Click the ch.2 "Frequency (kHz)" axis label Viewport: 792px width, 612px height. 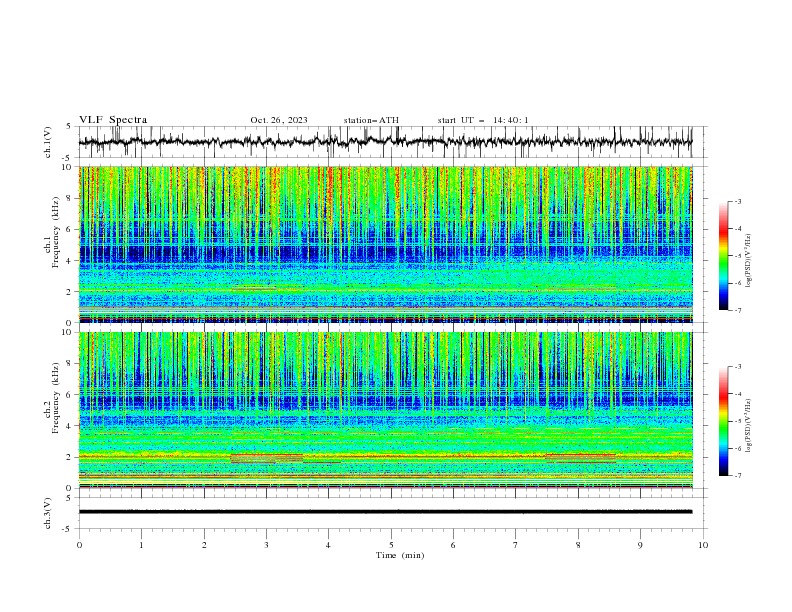(x=55, y=398)
